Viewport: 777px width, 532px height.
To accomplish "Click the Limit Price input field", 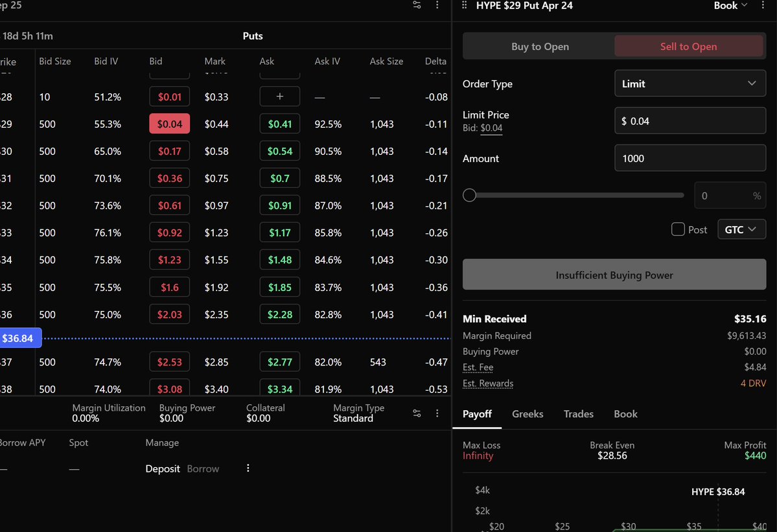I will [x=690, y=121].
